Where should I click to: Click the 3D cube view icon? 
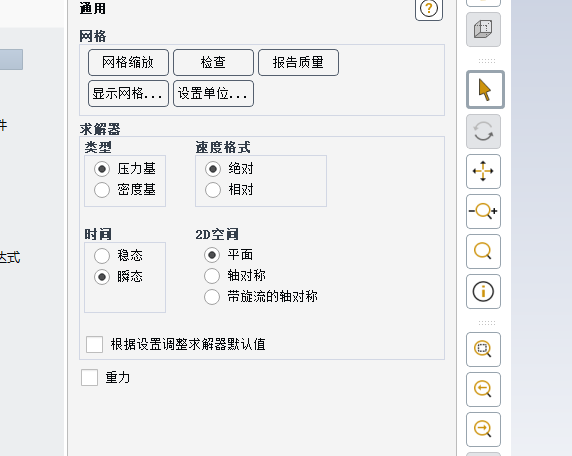[483, 29]
